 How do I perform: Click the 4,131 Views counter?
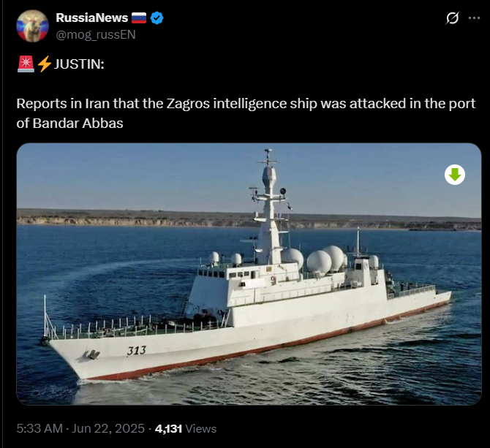(x=186, y=429)
